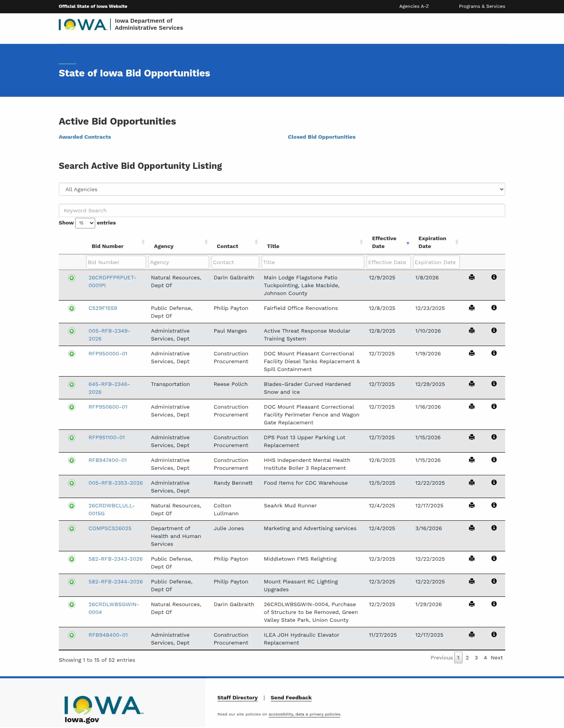Go to page 2 of results

click(467, 658)
